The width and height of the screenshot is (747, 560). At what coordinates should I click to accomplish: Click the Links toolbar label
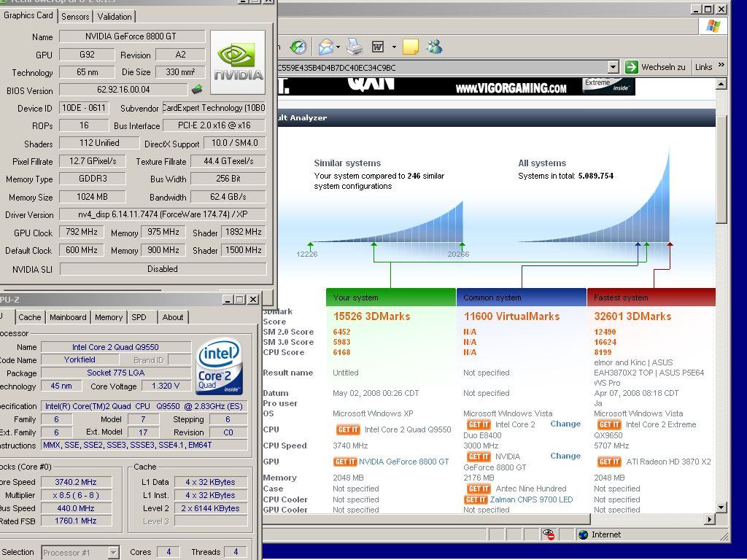[x=703, y=67]
